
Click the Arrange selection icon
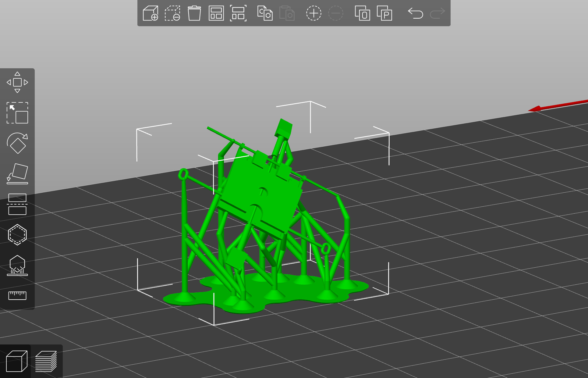pos(238,13)
